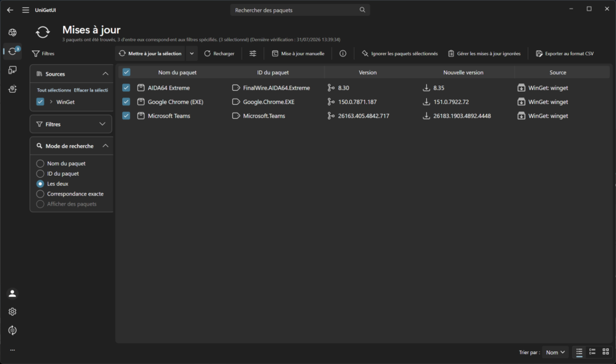Open the installation options sliders icon

point(253,53)
